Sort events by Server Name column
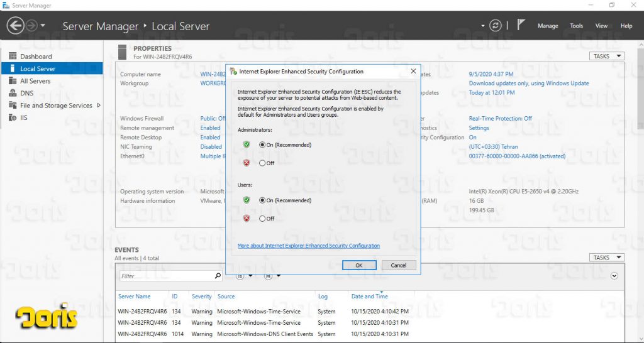 click(135, 297)
